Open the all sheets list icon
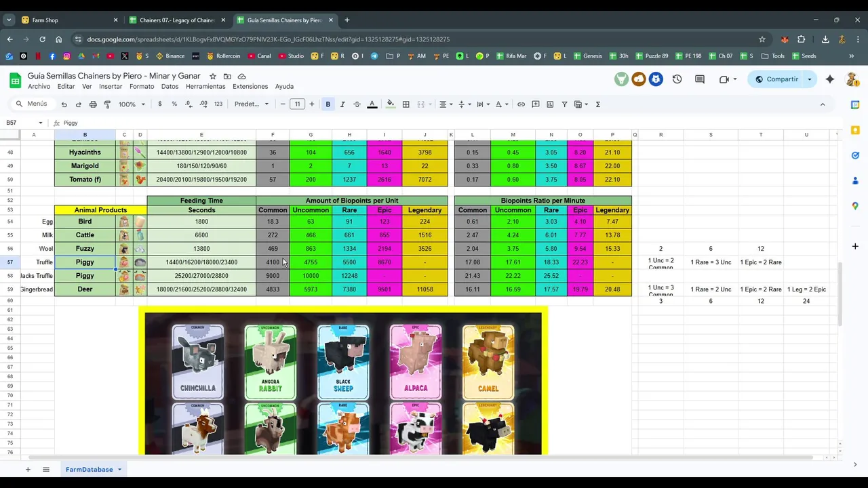This screenshot has width=868, height=488. [x=46, y=469]
